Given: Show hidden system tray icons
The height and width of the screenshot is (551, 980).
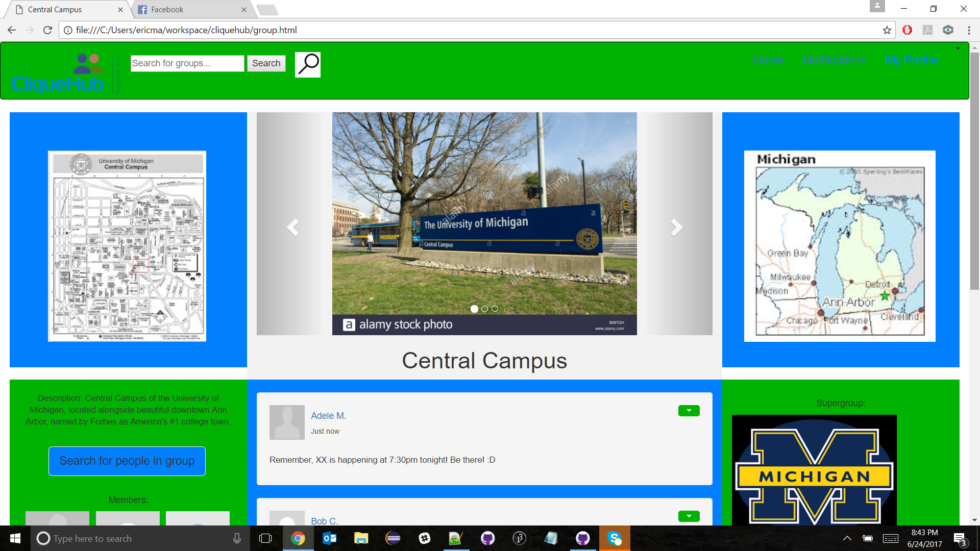Looking at the screenshot, I should [x=847, y=538].
